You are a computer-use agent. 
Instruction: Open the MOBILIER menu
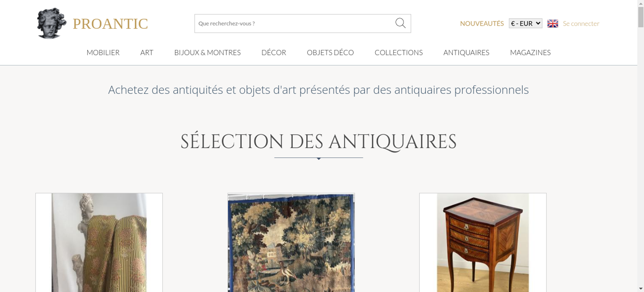103,52
